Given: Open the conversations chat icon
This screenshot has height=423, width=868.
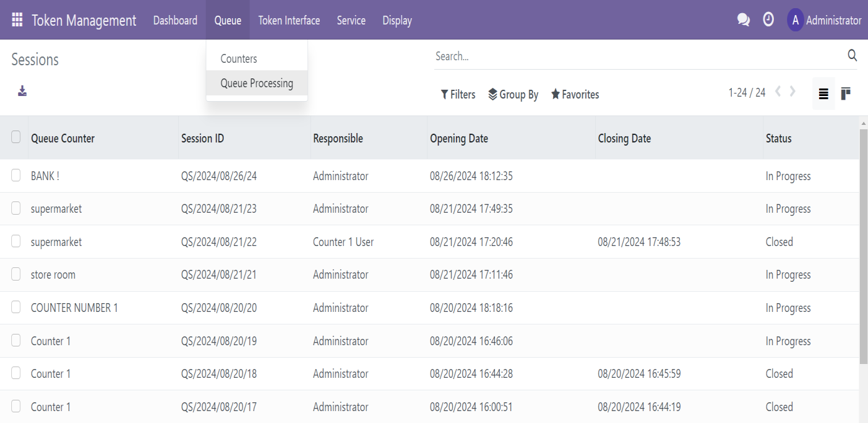Looking at the screenshot, I should [x=743, y=20].
